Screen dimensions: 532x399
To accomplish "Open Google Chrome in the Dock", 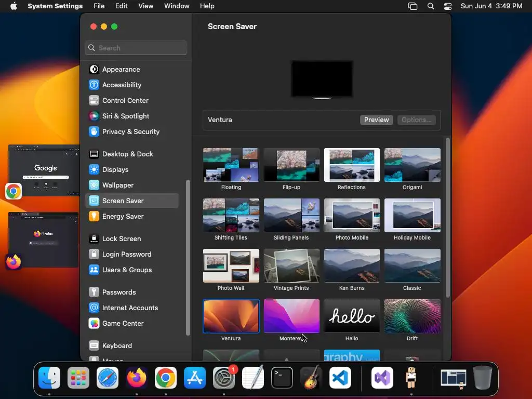I will pyautogui.click(x=166, y=378).
